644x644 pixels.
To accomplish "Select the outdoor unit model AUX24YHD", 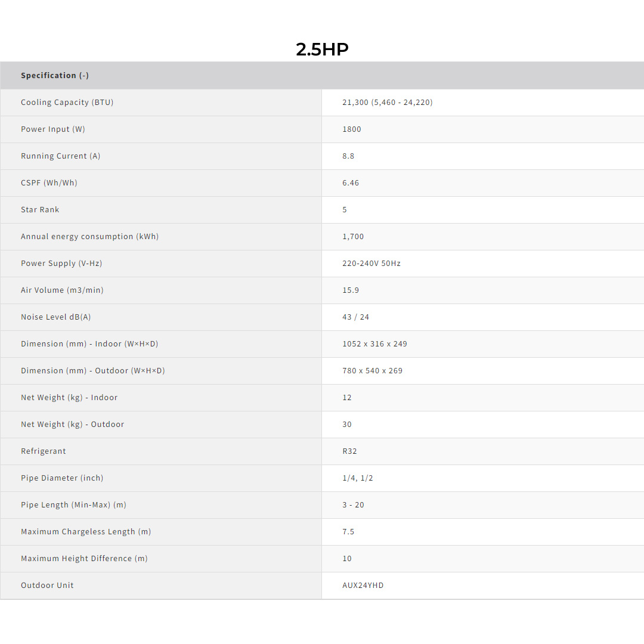I will (363, 586).
